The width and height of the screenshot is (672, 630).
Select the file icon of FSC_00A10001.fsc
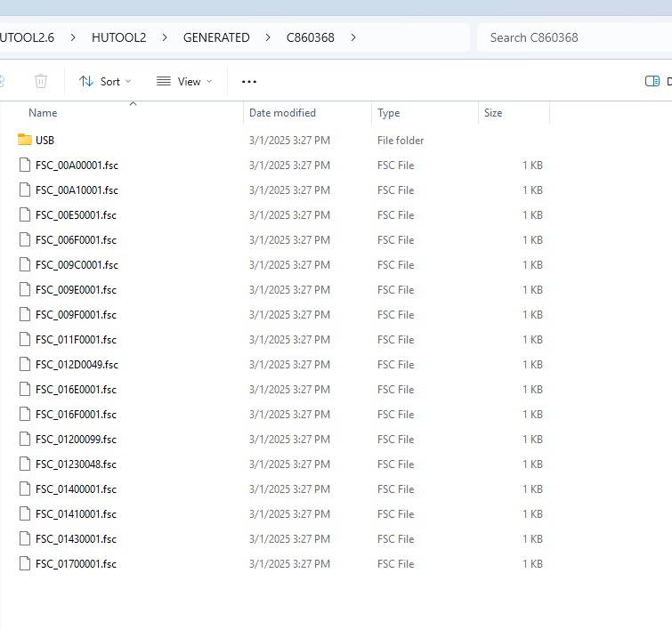coord(25,190)
